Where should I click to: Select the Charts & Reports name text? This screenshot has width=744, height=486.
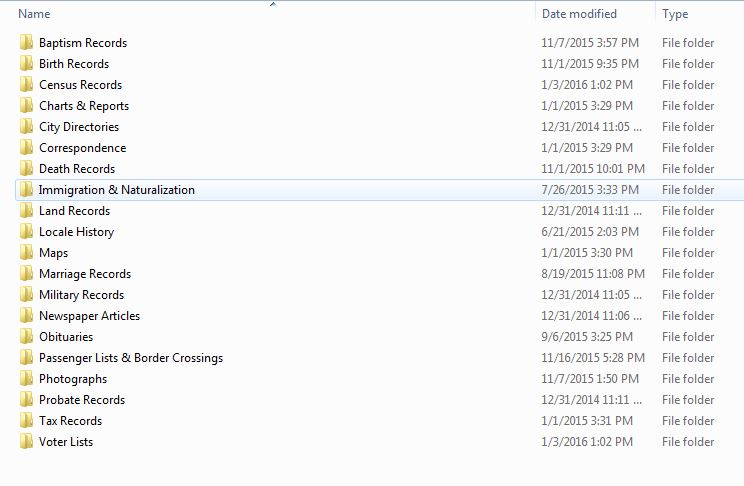coord(84,106)
